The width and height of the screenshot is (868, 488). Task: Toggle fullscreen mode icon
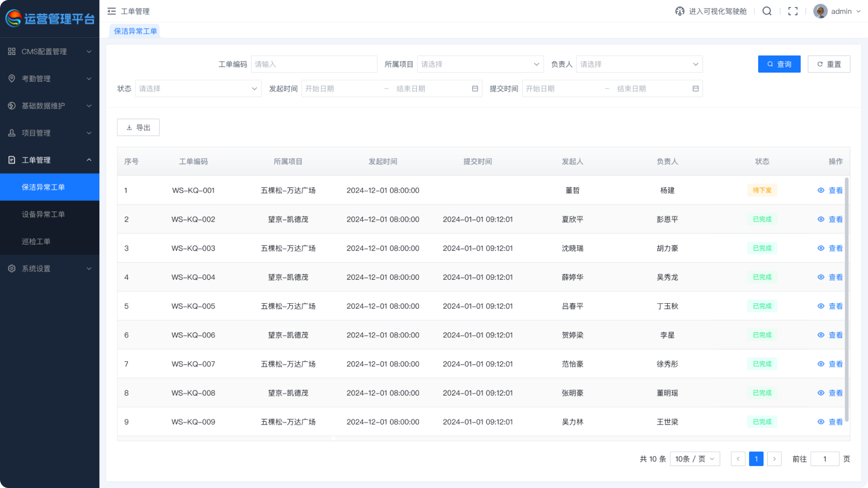[x=793, y=11]
